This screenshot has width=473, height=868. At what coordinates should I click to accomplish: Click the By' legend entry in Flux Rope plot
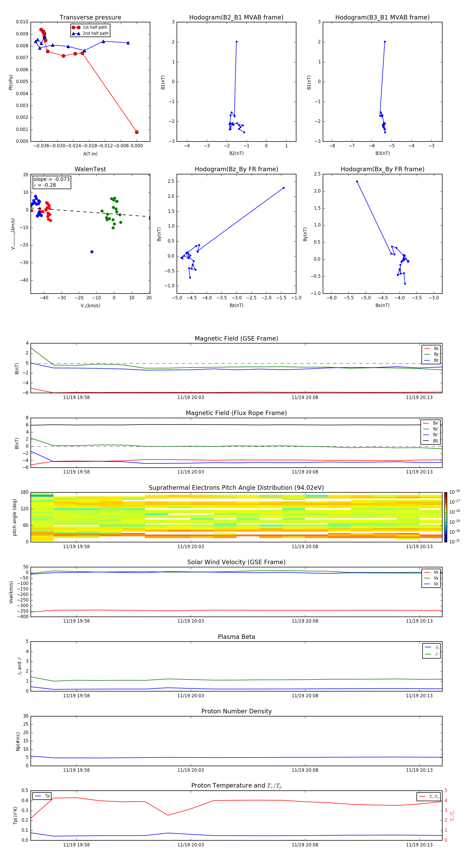click(x=431, y=429)
